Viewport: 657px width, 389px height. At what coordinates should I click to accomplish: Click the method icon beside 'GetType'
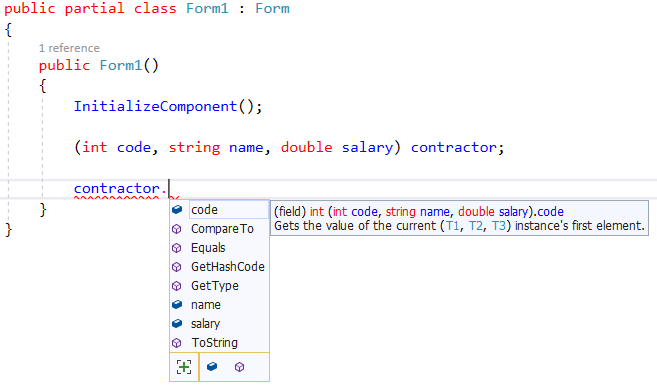pos(177,286)
